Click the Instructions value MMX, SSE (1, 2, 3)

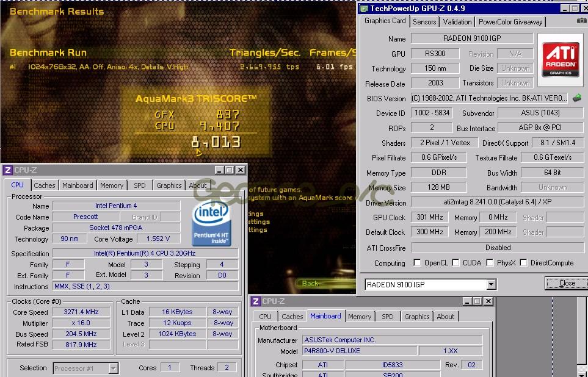145,286
